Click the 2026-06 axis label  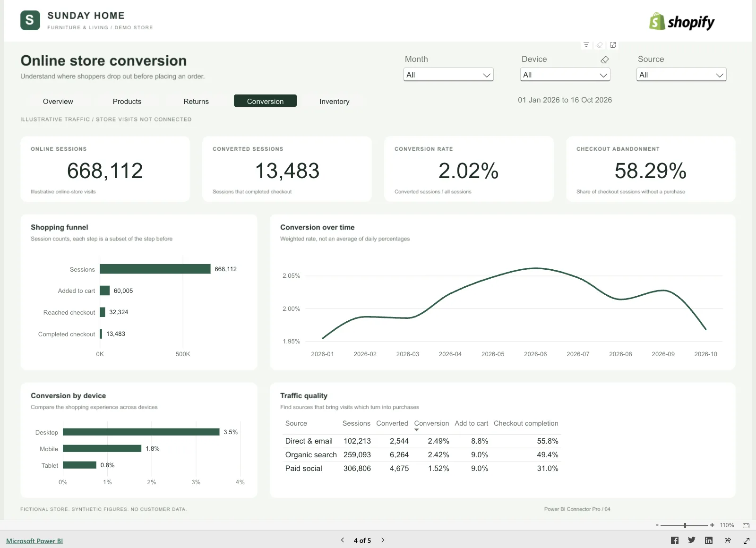(535, 354)
